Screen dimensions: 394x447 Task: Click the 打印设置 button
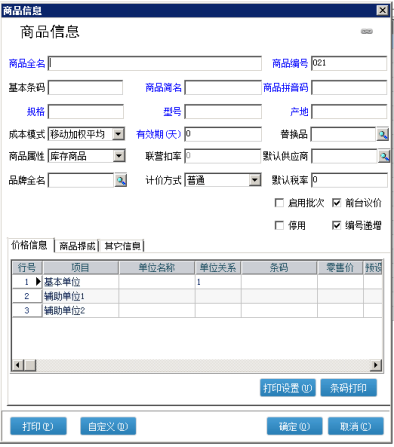click(x=288, y=388)
